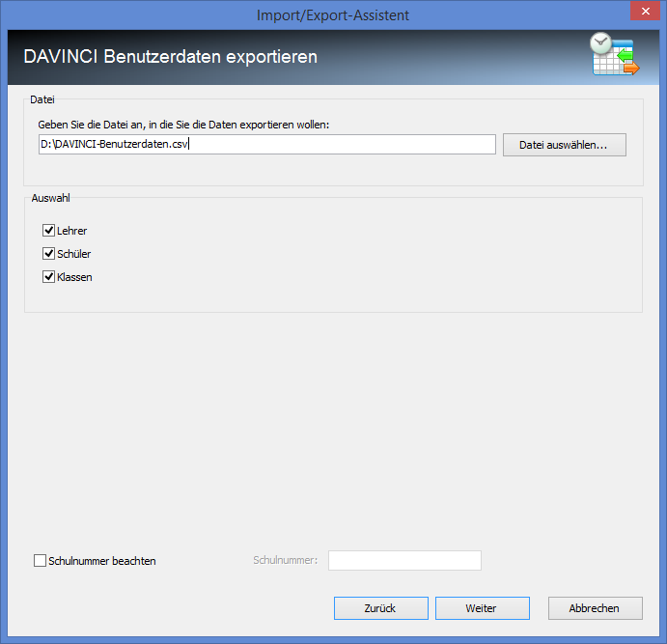This screenshot has height=644, width=667.
Task: Click the 'Geben Sie die Datei an' instruction text
Action: click(x=183, y=125)
